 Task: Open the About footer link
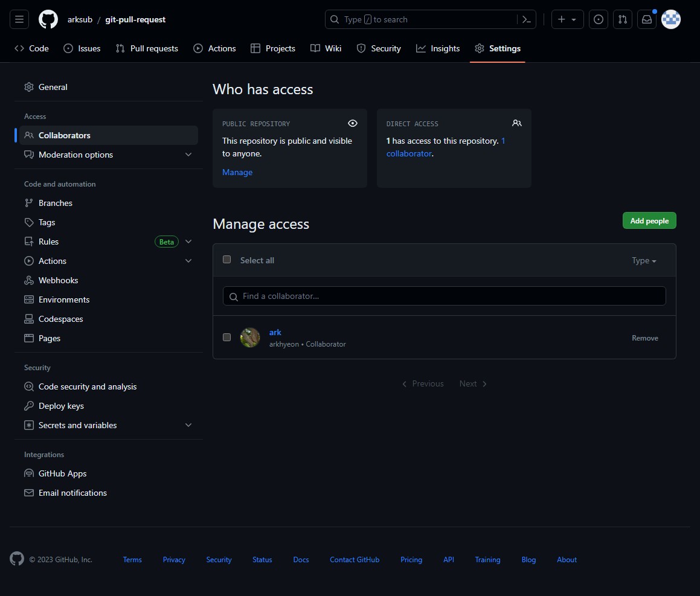click(x=567, y=559)
